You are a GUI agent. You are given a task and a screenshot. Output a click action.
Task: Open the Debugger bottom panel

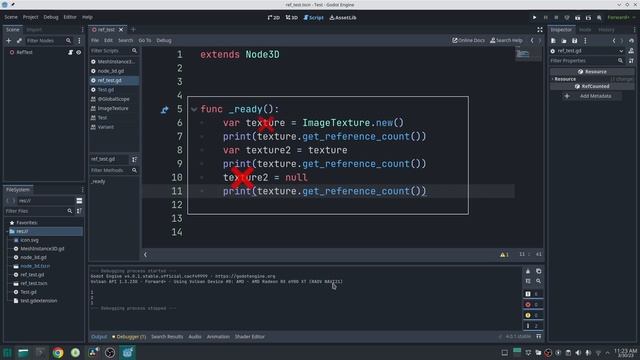pos(129,337)
